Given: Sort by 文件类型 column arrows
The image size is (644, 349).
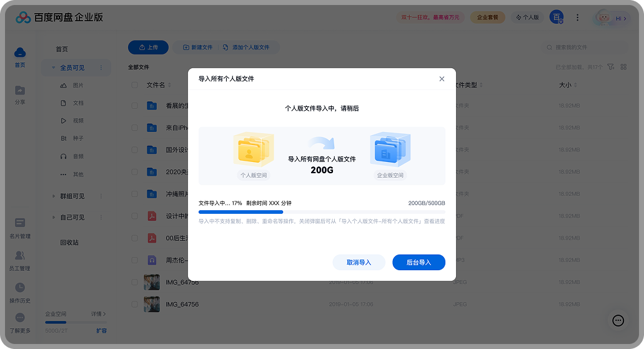Looking at the screenshot, I should 481,85.
